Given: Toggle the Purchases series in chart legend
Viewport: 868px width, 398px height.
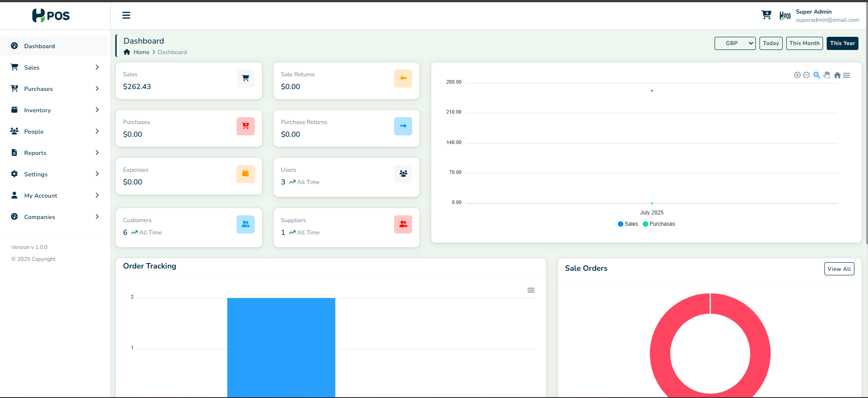Looking at the screenshot, I should [x=659, y=224].
